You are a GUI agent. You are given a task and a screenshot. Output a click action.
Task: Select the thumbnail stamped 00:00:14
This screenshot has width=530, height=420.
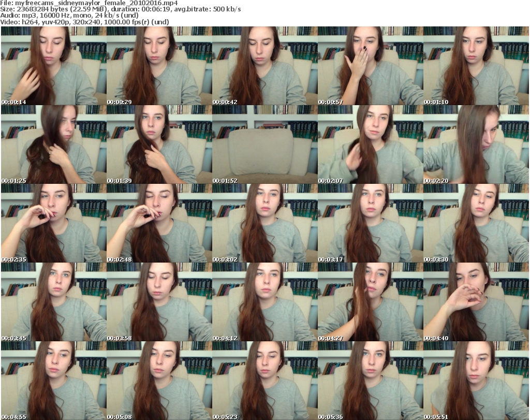pyautogui.click(x=54, y=66)
